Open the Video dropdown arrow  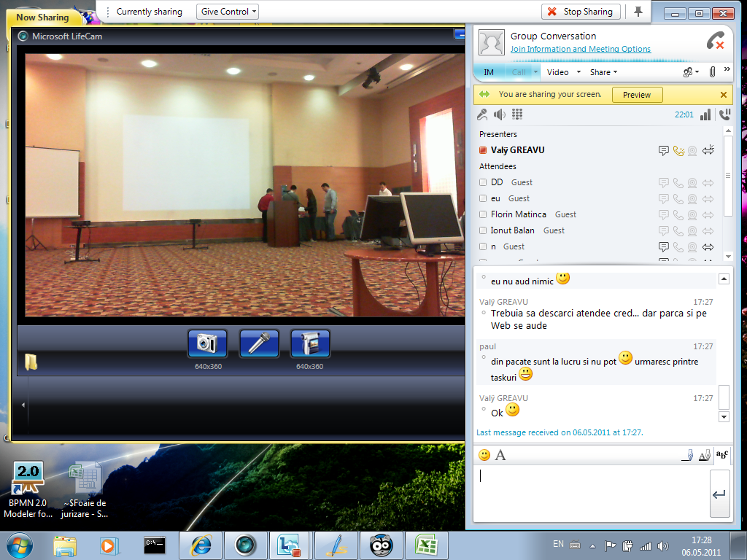pyautogui.click(x=578, y=72)
